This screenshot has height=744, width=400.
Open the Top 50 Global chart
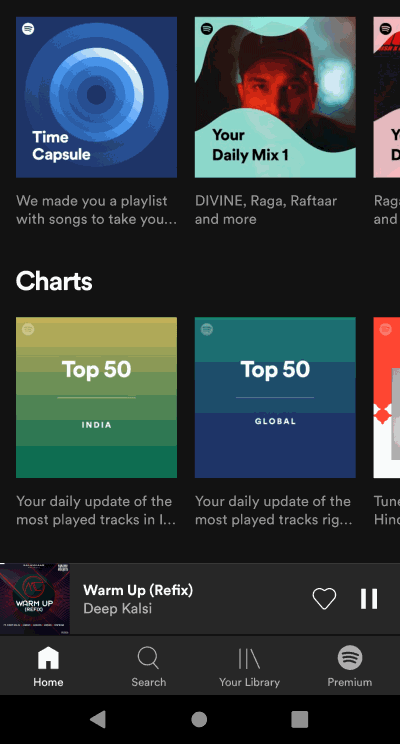[275, 398]
